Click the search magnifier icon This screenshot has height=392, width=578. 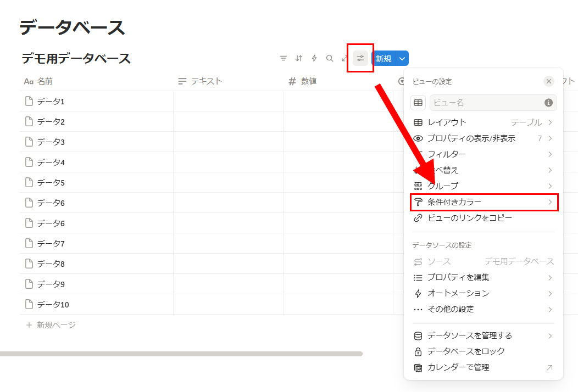(x=330, y=58)
